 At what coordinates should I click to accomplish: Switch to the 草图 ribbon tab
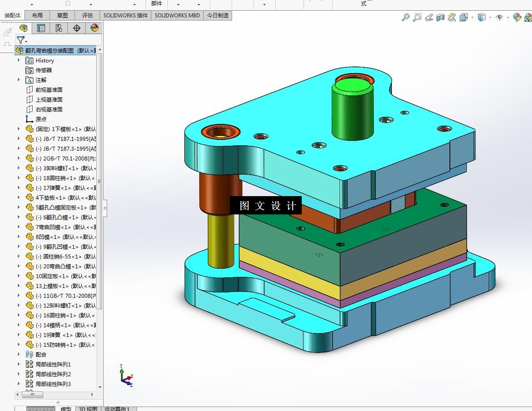pos(62,16)
